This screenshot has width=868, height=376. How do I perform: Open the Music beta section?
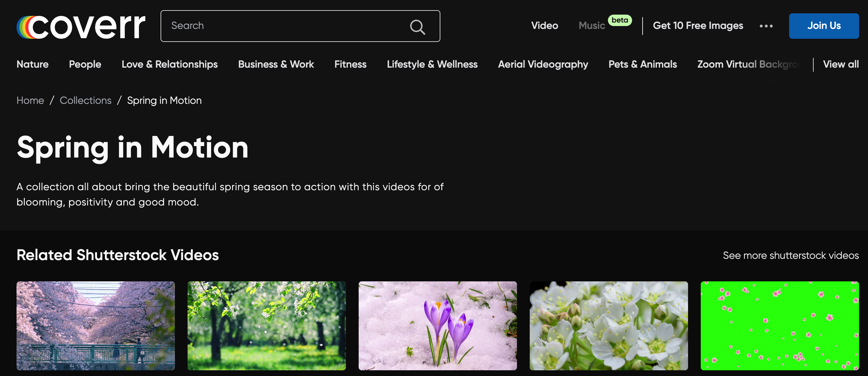click(592, 26)
